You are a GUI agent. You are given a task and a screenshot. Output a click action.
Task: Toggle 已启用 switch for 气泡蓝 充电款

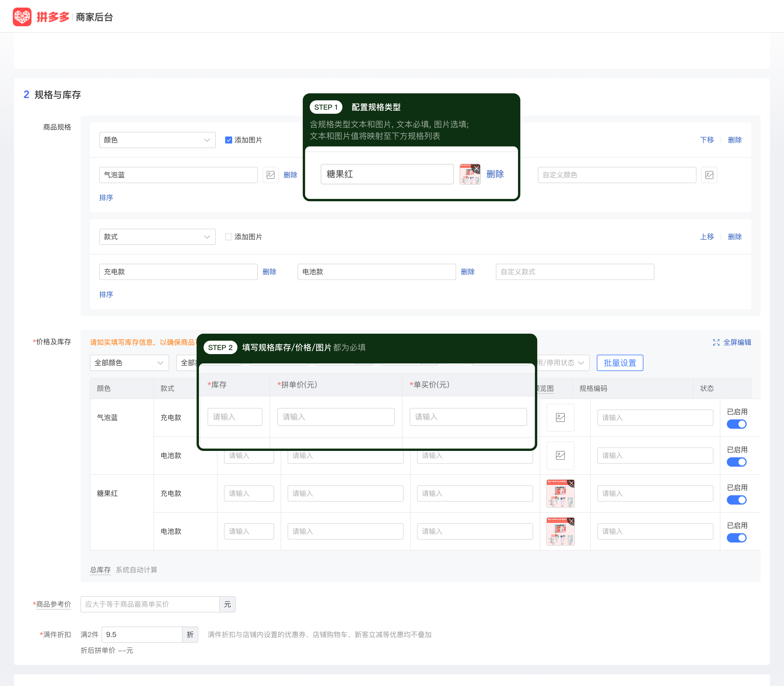point(736,424)
